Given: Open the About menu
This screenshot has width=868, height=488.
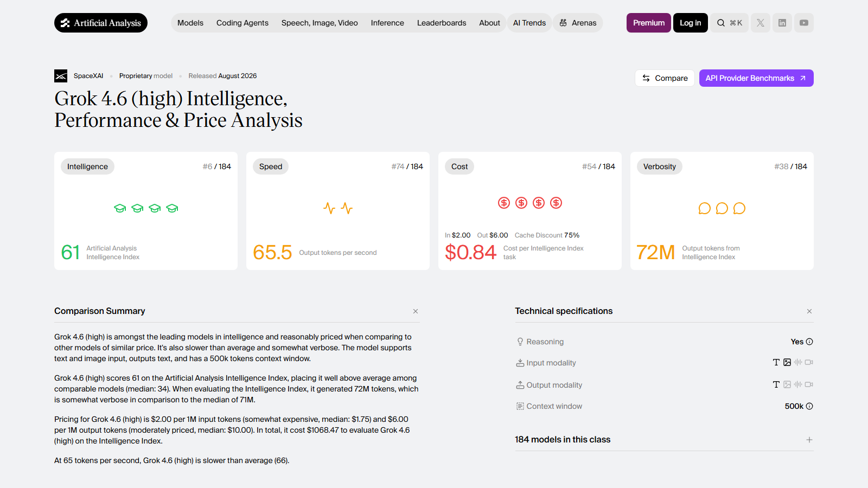Looking at the screenshot, I should [489, 23].
